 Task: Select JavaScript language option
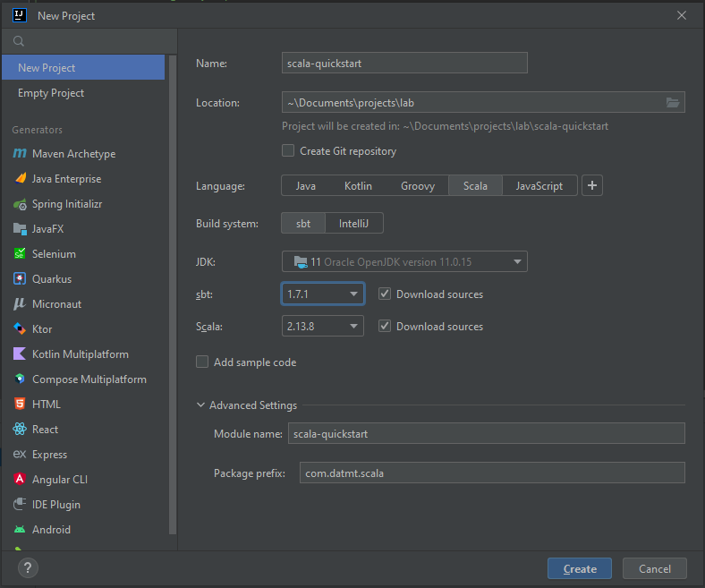[x=539, y=186]
